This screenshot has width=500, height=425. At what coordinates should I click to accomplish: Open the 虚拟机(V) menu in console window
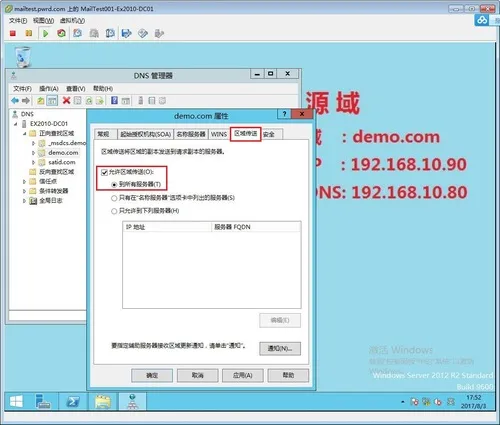pos(72,21)
